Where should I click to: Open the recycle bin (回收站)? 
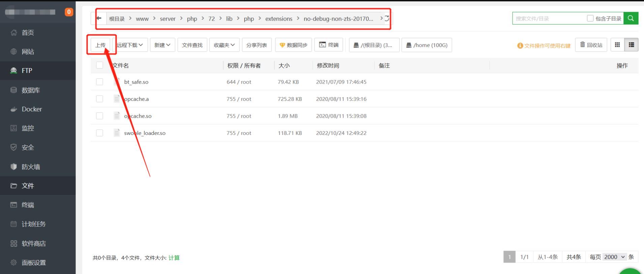point(591,45)
